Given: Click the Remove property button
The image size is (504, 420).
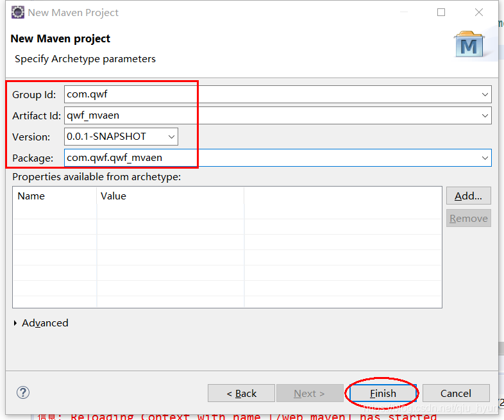Looking at the screenshot, I should click(x=468, y=218).
